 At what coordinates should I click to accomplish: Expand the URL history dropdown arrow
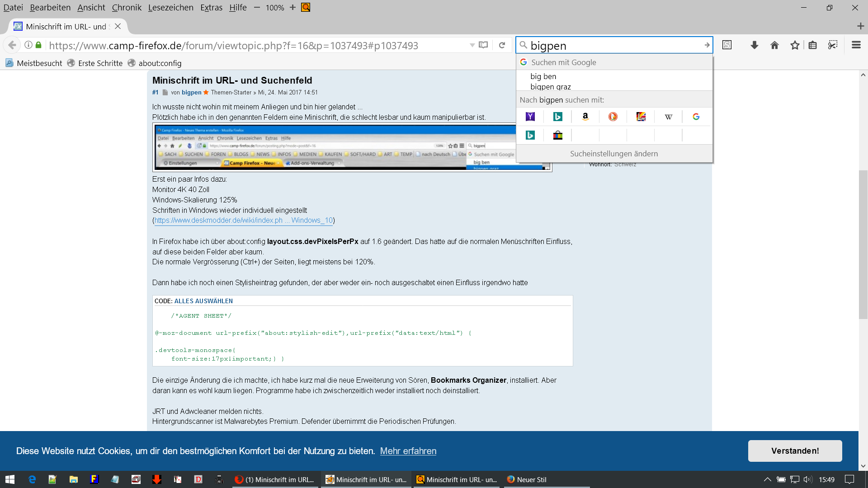tap(472, 45)
